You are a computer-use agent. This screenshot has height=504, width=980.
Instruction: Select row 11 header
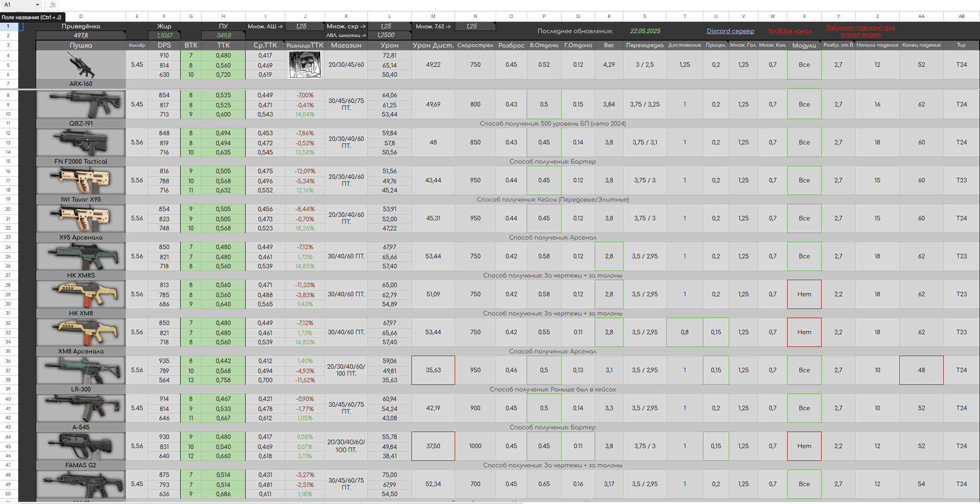click(8, 123)
